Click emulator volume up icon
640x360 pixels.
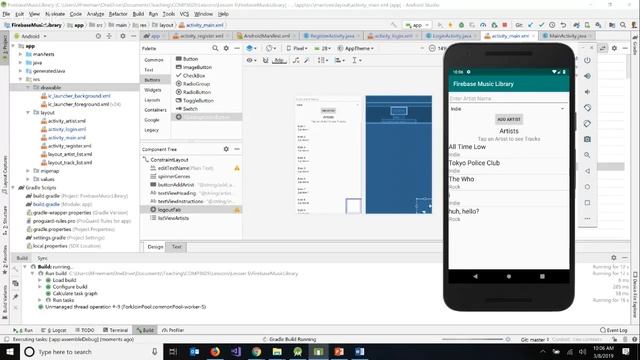[587, 76]
